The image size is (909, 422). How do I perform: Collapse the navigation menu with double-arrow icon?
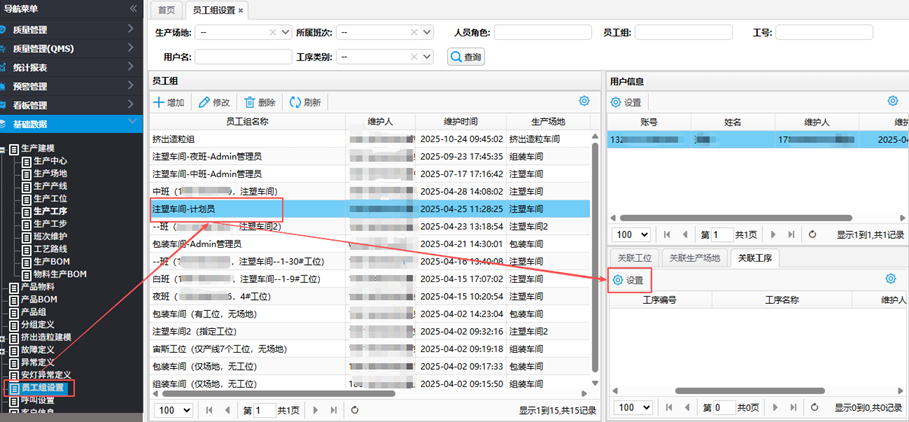click(x=133, y=9)
